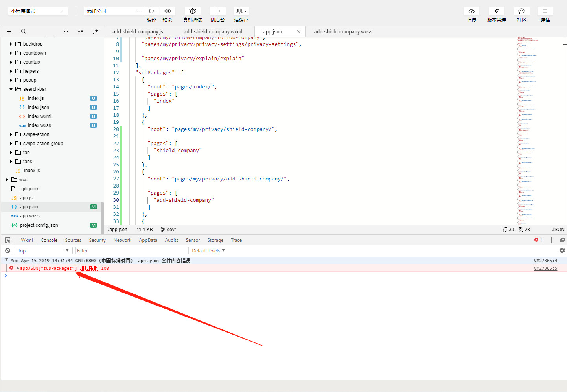
Task: Open the Sources devtools tab
Action: 73,240
